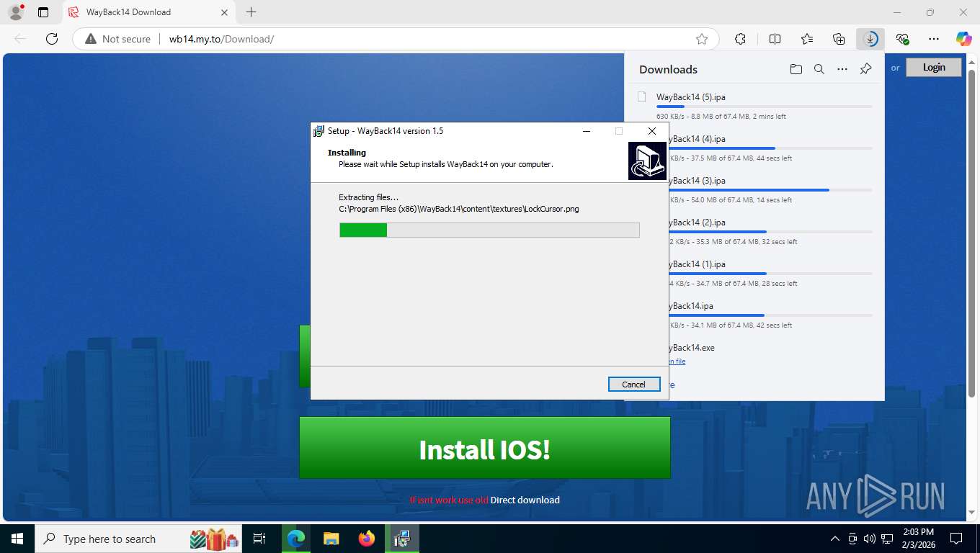Click the setup extraction progress bar
The image size is (980, 553).
point(489,230)
